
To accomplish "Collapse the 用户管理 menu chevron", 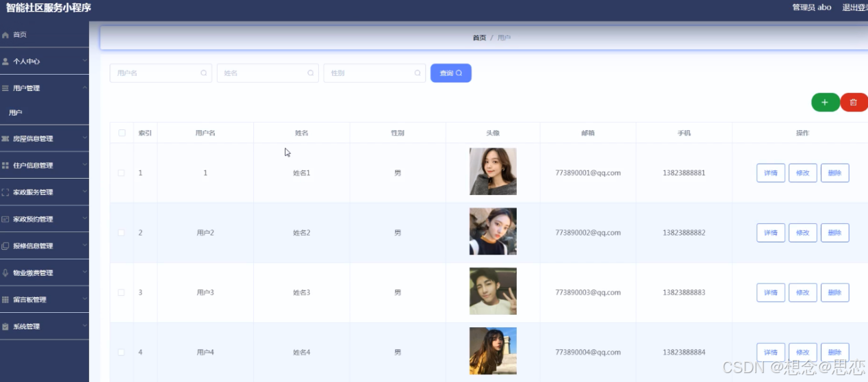I will [x=85, y=88].
